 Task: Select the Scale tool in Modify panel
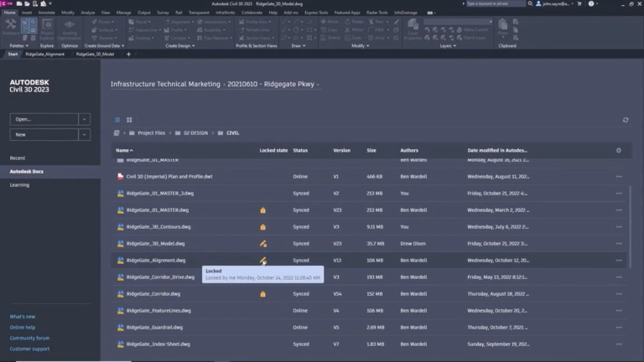pos(353,38)
